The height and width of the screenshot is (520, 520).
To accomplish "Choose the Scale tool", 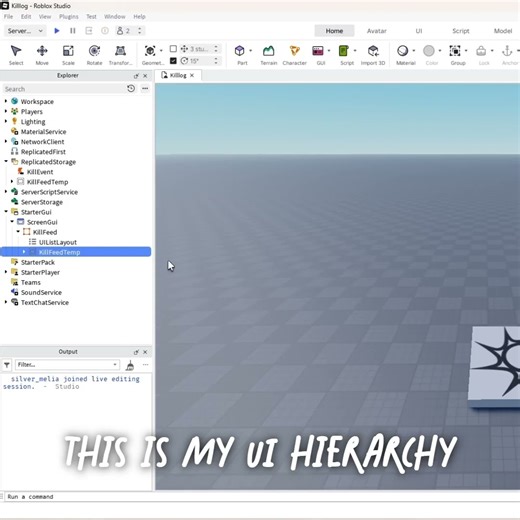I will click(68, 55).
